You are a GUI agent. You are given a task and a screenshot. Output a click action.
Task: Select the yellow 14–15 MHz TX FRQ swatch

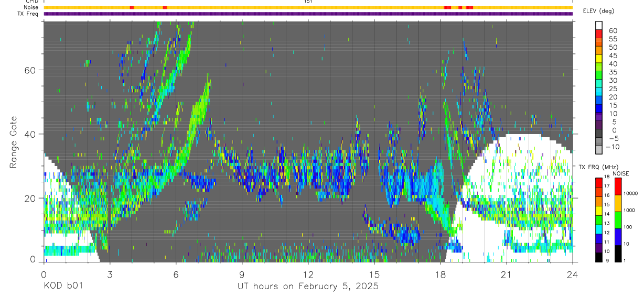point(599,210)
